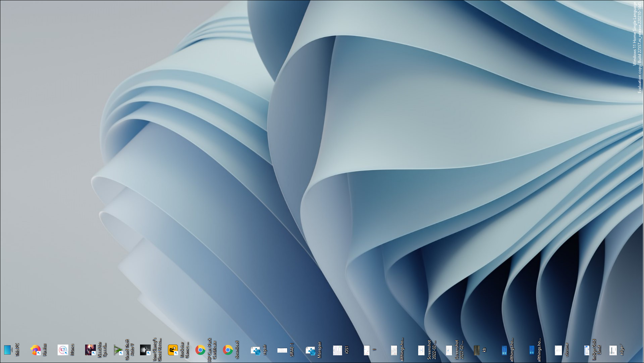Open the edge document on the desktop
The height and width of the screenshot is (363, 644).
point(613,350)
